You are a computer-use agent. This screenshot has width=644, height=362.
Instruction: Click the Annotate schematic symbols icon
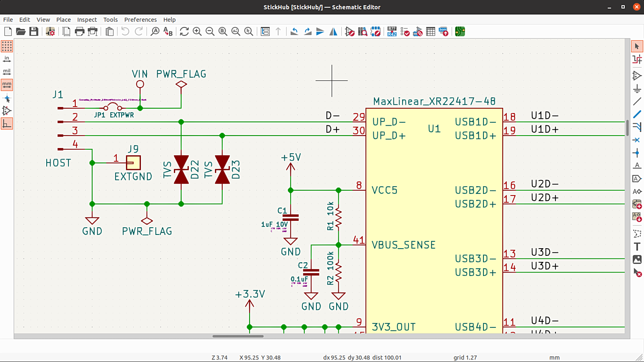(x=392, y=32)
